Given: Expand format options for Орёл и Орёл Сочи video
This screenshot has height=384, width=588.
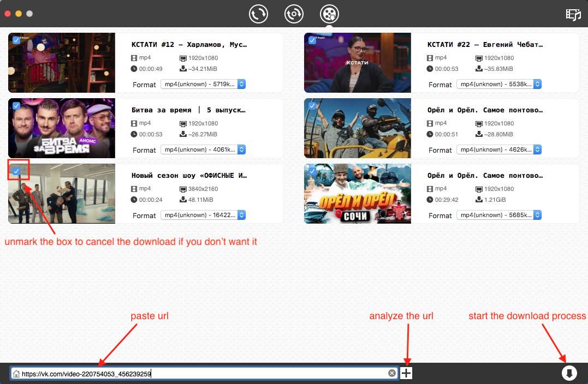Looking at the screenshot, I should tap(499, 215).
